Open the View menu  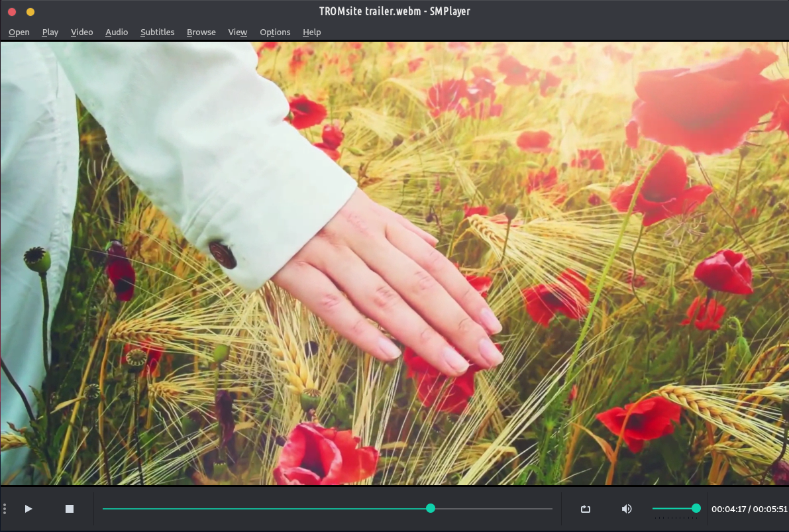coord(238,32)
